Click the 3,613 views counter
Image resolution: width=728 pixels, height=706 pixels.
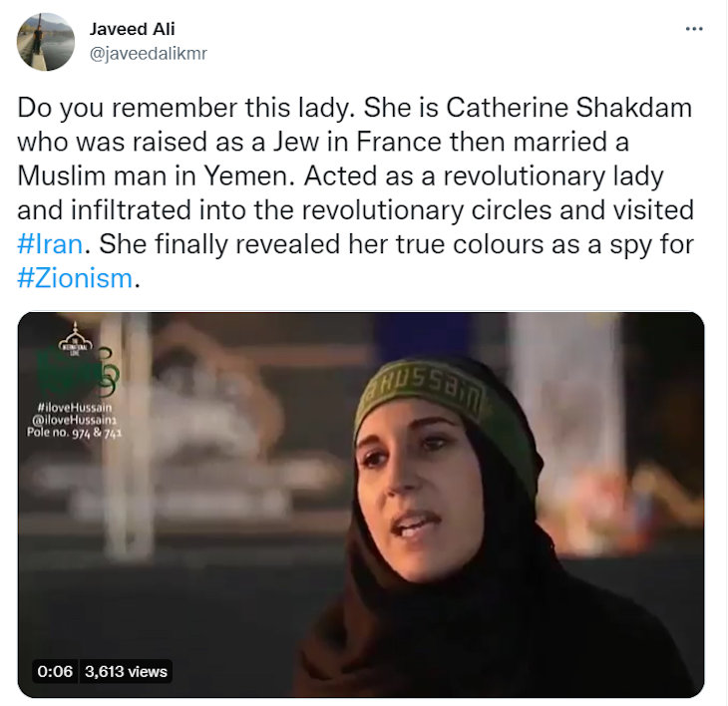point(126,671)
